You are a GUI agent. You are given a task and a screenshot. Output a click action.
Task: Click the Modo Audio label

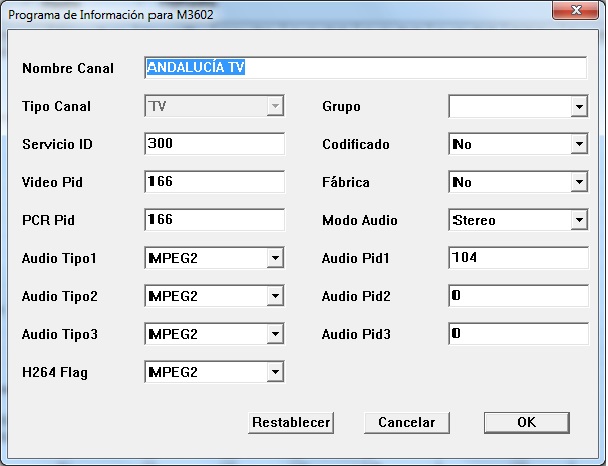[360, 220]
